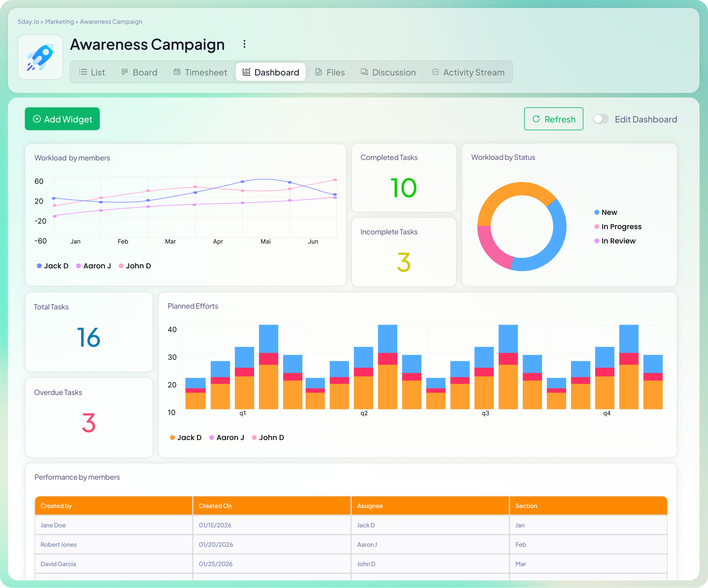
Task: Click the John D assignee cell
Action: coord(430,564)
